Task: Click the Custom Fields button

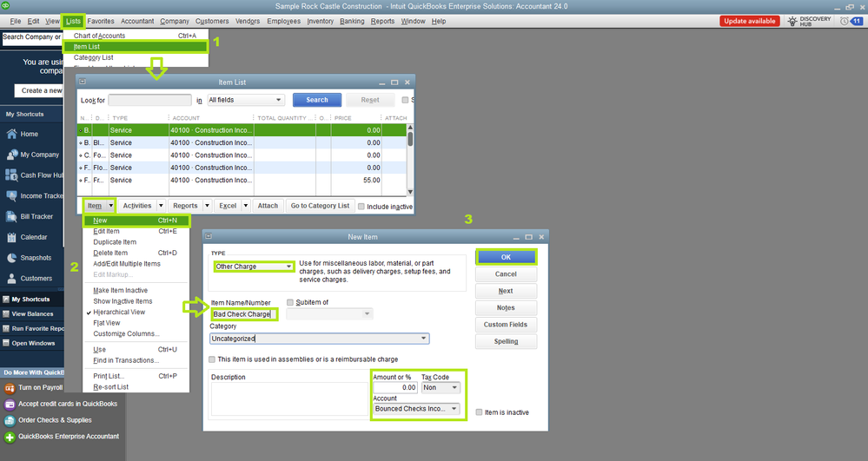Action: point(506,325)
